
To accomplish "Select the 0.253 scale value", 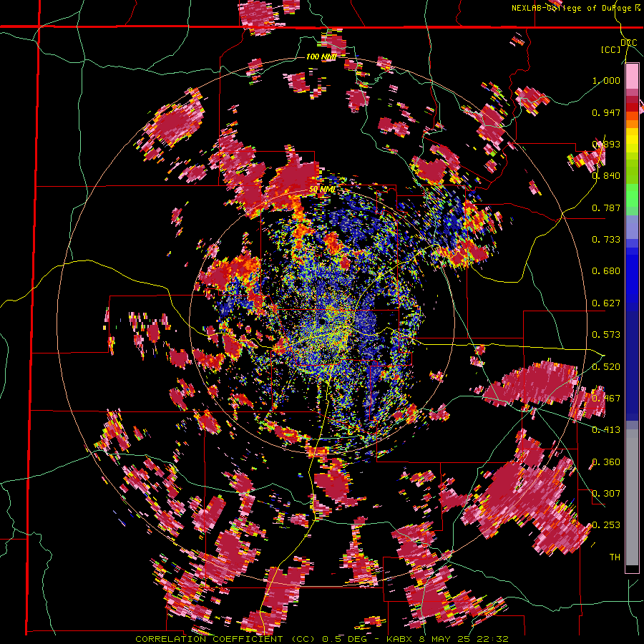I will pos(606,525).
